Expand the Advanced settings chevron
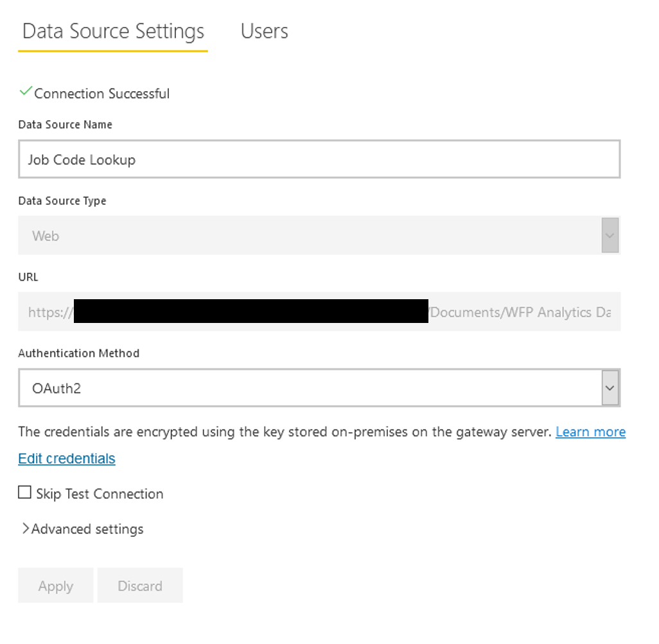This screenshot has width=659, height=644. tap(26, 528)
